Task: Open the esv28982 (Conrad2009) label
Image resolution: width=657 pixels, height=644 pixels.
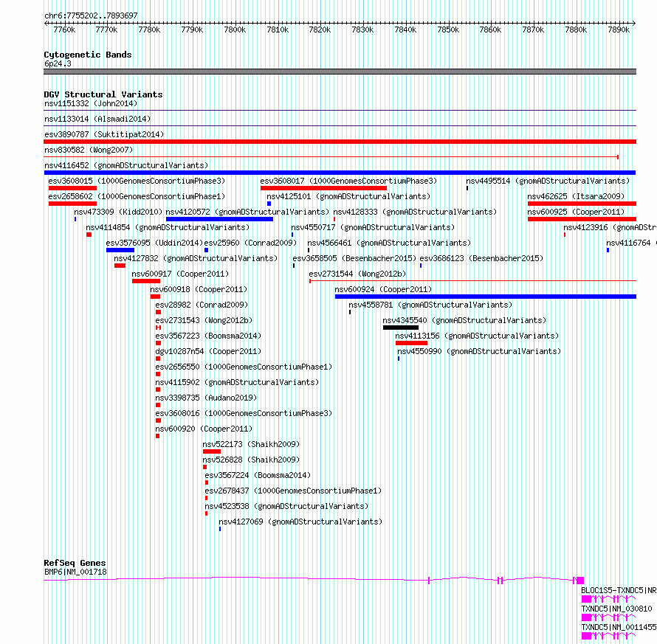Action: [202, 305]
